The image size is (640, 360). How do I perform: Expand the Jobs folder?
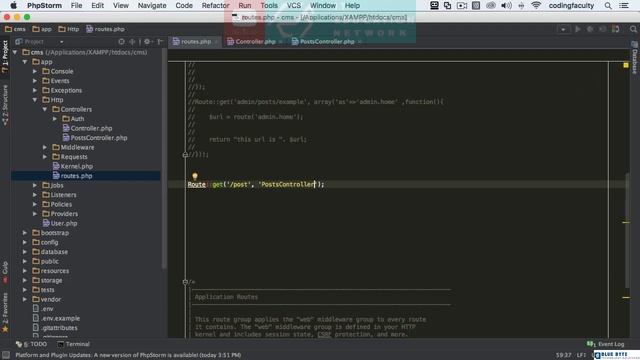point(35,185)
